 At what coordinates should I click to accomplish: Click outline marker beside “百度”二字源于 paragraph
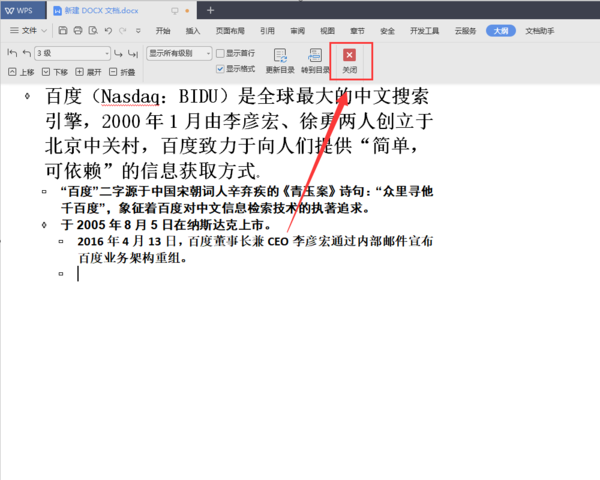point(44,191)
